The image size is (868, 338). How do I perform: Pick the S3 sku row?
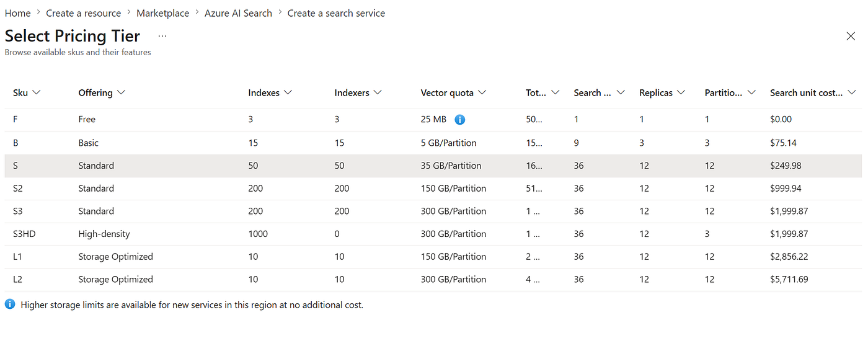[433, 211]
